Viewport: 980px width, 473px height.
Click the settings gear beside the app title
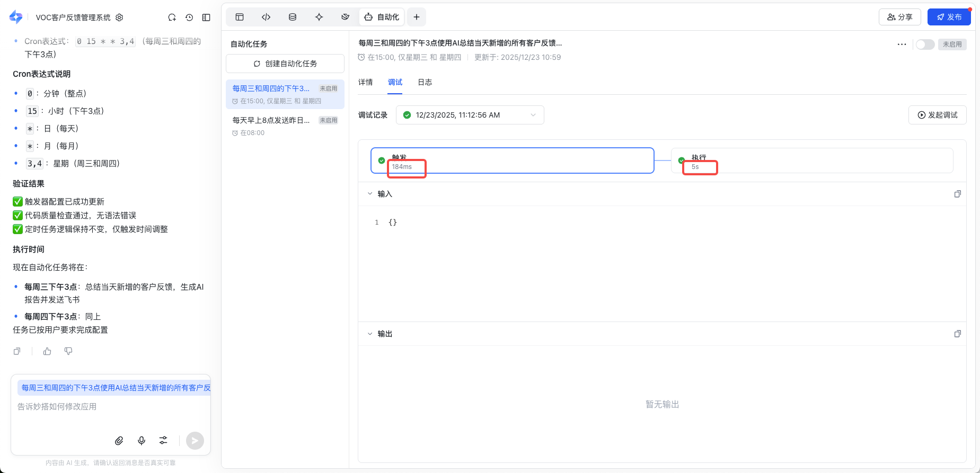point(119,17)
